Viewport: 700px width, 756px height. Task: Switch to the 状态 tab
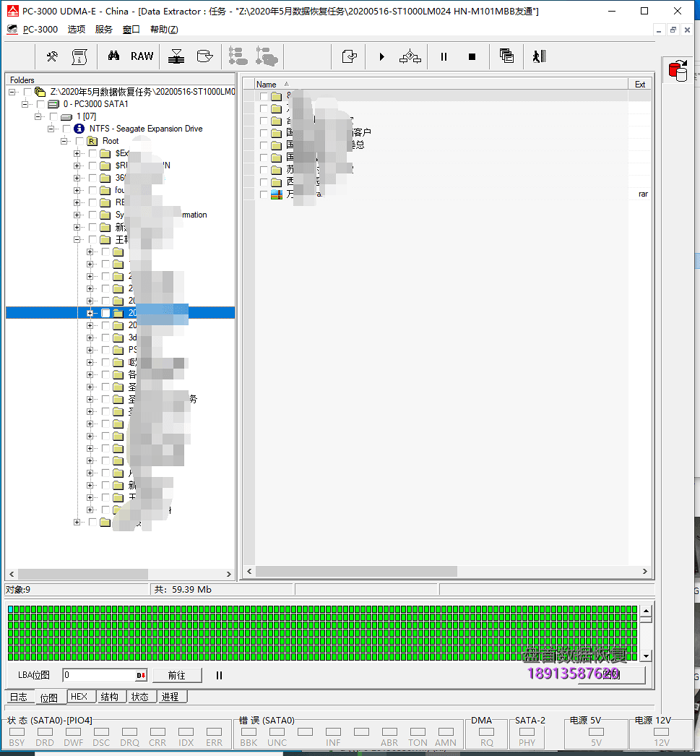click(140, 697)
